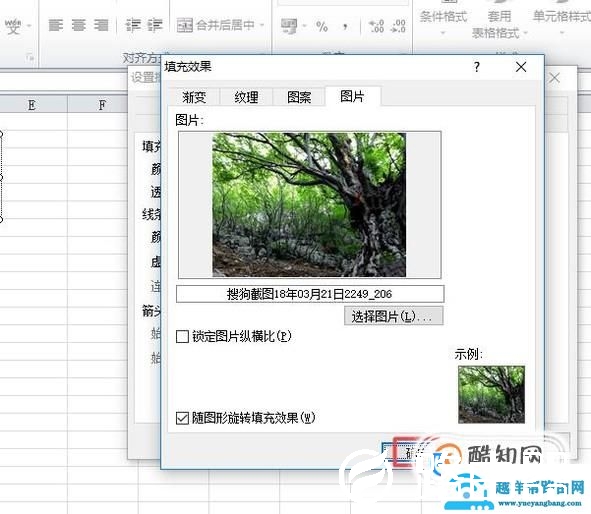Select column F header
The width and height of the screenshot is (591, 514).
click(x=102, y=104)
